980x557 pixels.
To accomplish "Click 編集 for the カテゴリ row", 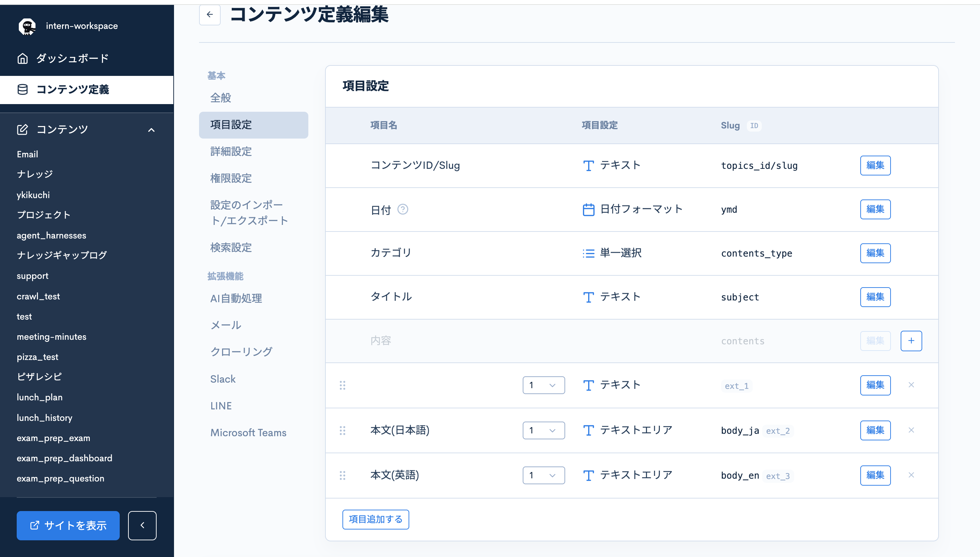I will click(875, 253).
